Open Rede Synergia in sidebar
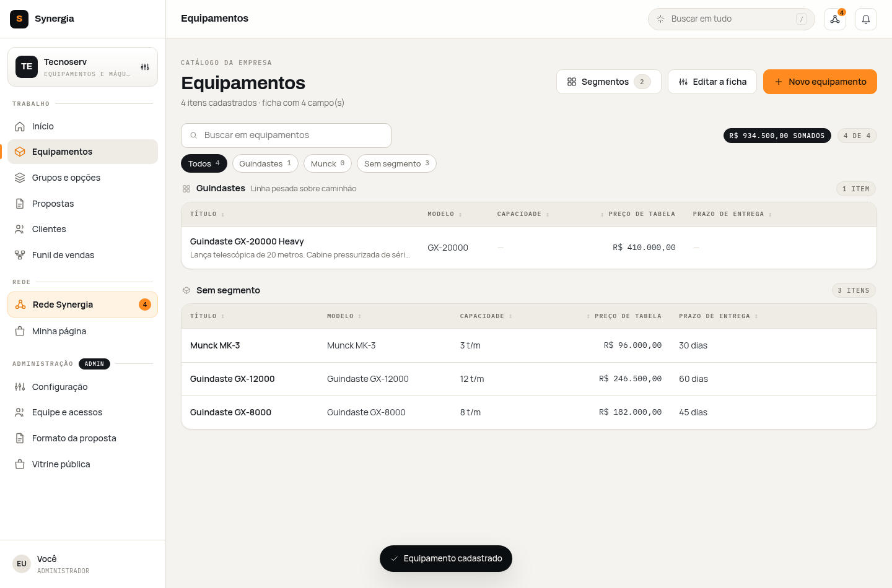 (82, 305)
